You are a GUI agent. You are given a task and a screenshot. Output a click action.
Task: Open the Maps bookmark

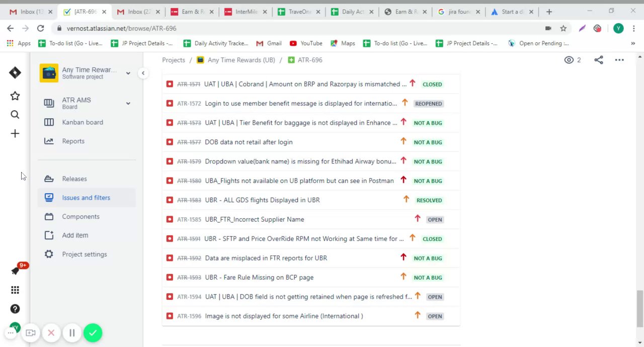[343, 43]
